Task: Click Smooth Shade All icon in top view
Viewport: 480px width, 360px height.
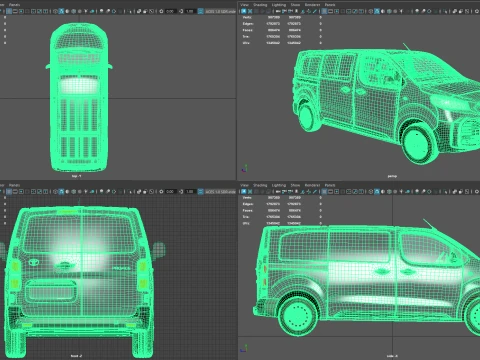Action: pos(61,11)
